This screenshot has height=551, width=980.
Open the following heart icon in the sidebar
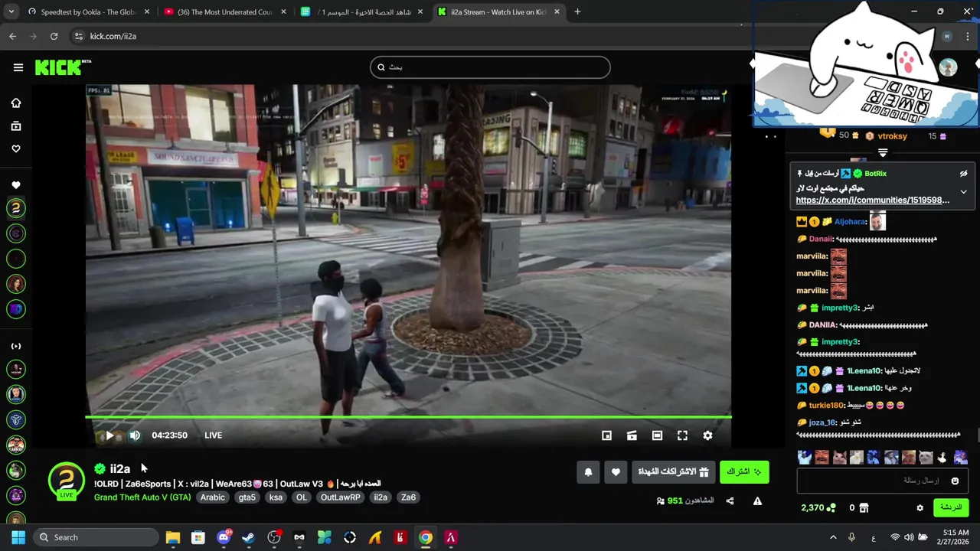[x=16, y=149]
